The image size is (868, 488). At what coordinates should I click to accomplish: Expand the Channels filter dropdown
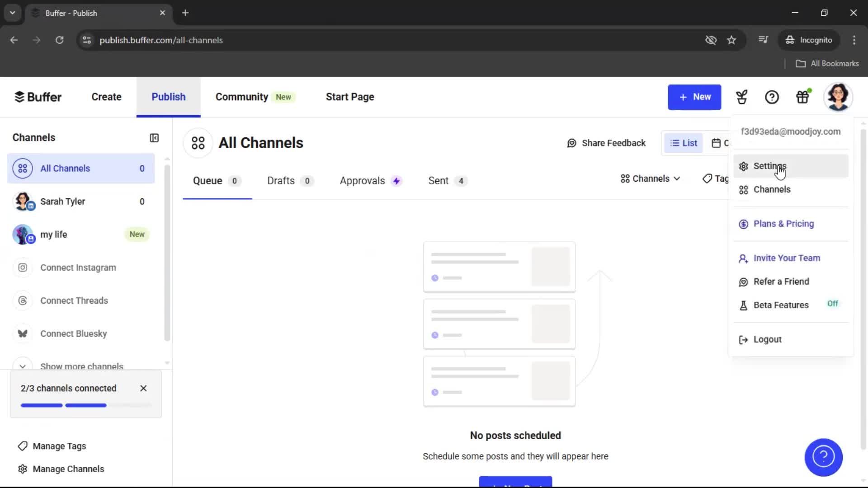[650, 179]
